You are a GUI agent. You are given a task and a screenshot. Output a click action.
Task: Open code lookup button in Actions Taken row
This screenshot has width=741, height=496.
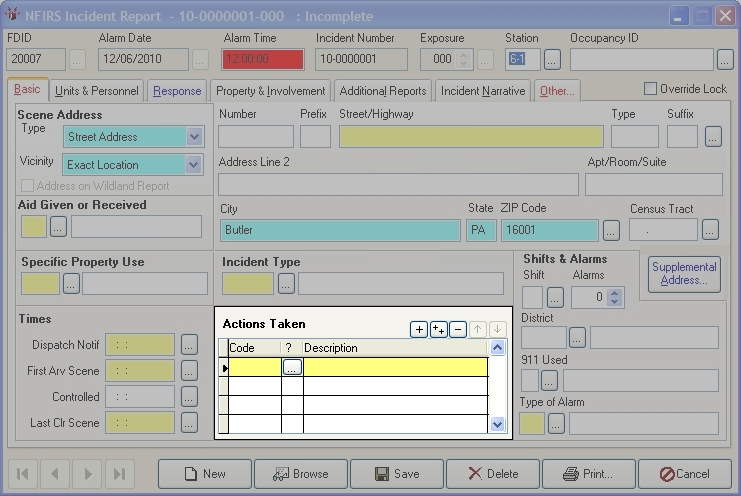point(292,367)
